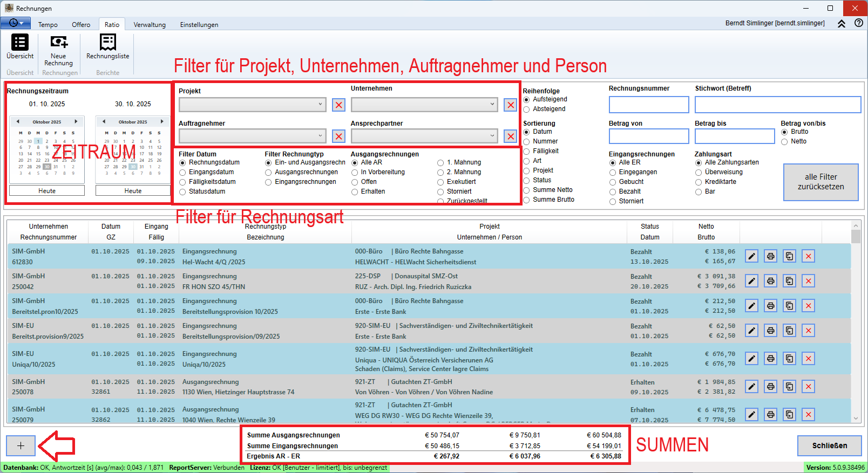Open the Projekt dropdown
Screen dimensions: 868x473
tap(253, 105)
